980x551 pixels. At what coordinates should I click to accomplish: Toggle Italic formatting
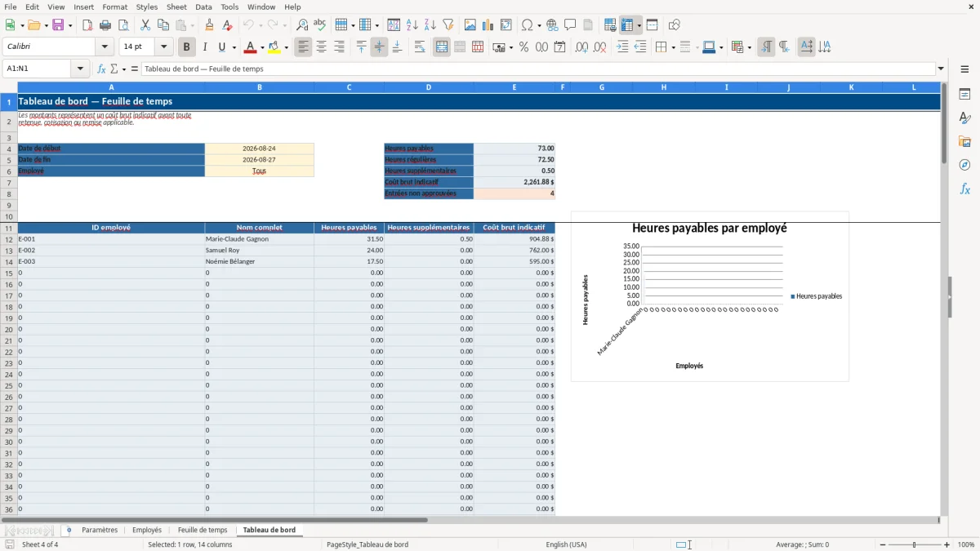205,47
